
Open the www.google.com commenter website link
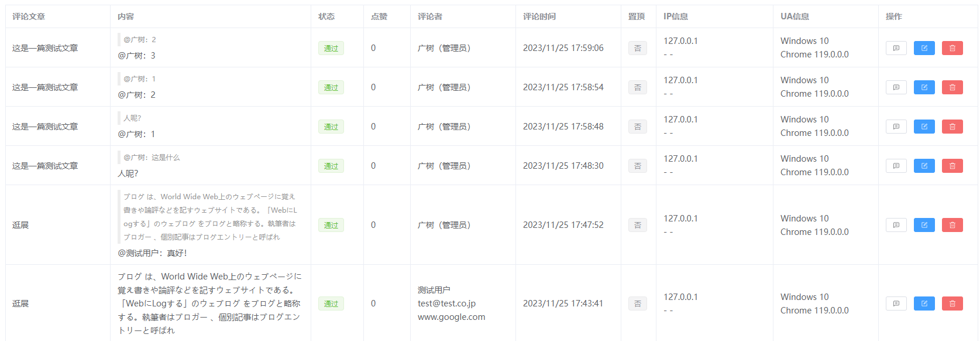coord(451,317)
